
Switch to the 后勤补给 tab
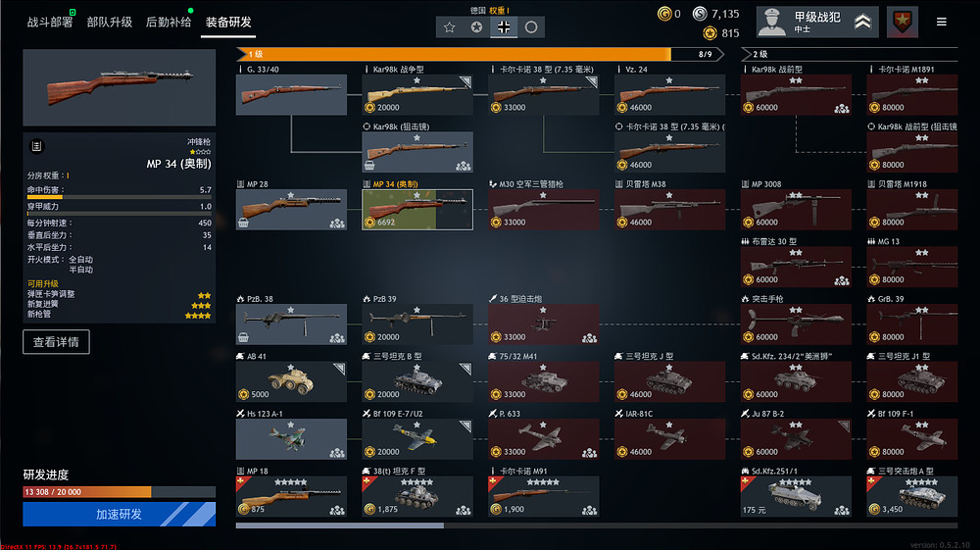click(x=169, y=22)
